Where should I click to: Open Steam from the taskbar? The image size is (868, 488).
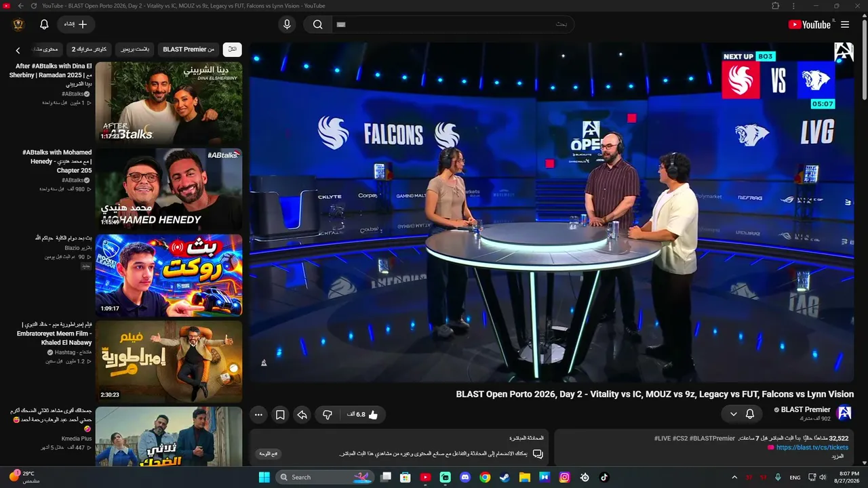[x=505, y=477]
